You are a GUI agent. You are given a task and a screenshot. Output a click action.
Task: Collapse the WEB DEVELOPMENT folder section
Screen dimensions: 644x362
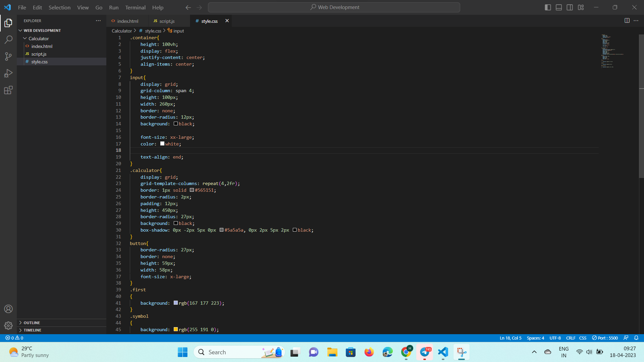tap(61, 30)
